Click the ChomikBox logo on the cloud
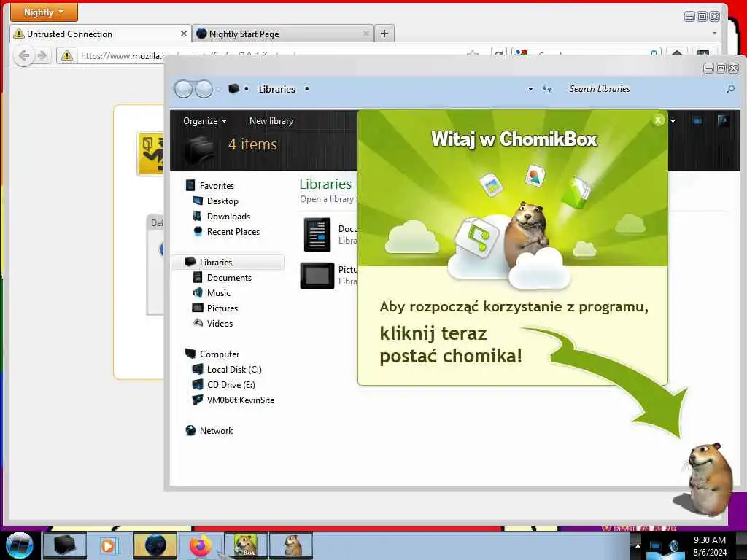This screenshot has width=747, height=560. (476, 238)
